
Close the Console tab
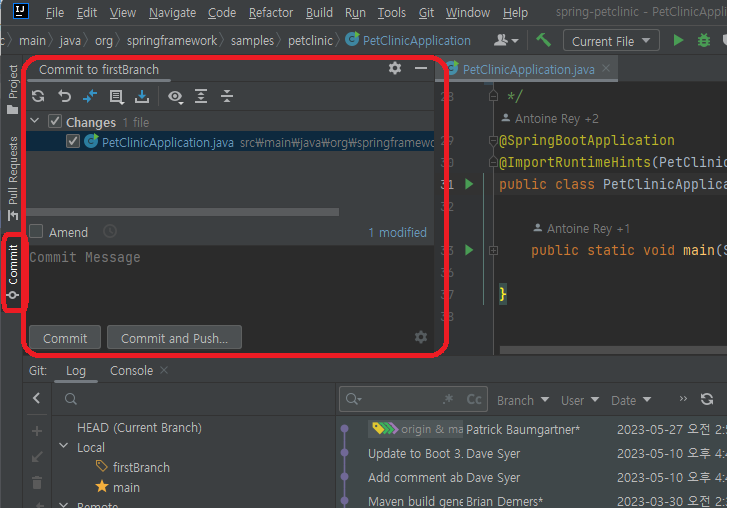pos(164,370)
